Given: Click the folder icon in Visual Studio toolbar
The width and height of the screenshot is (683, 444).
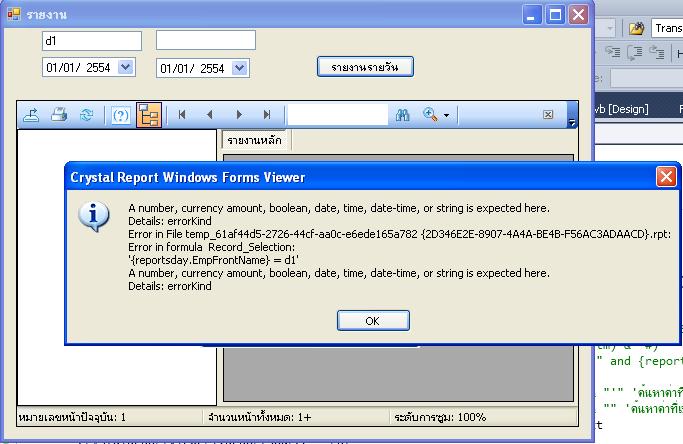Looking at the screenshot, I should pos(636,28).
